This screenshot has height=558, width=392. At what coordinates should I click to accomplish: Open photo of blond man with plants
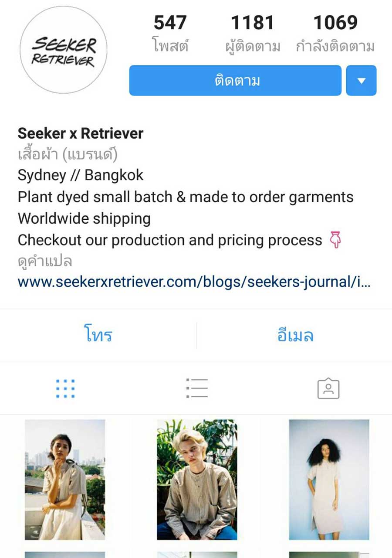coord(197,480)
